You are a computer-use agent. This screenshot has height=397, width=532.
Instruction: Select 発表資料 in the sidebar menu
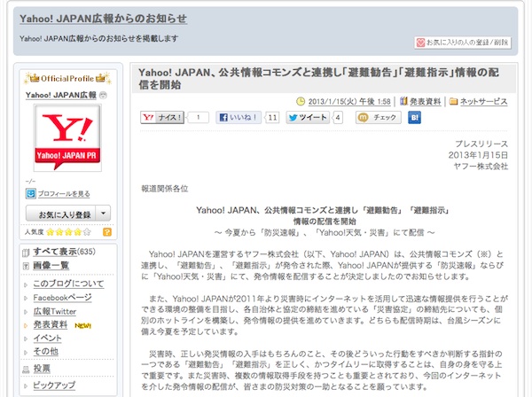pyautogui.click(x=51, y=324)
